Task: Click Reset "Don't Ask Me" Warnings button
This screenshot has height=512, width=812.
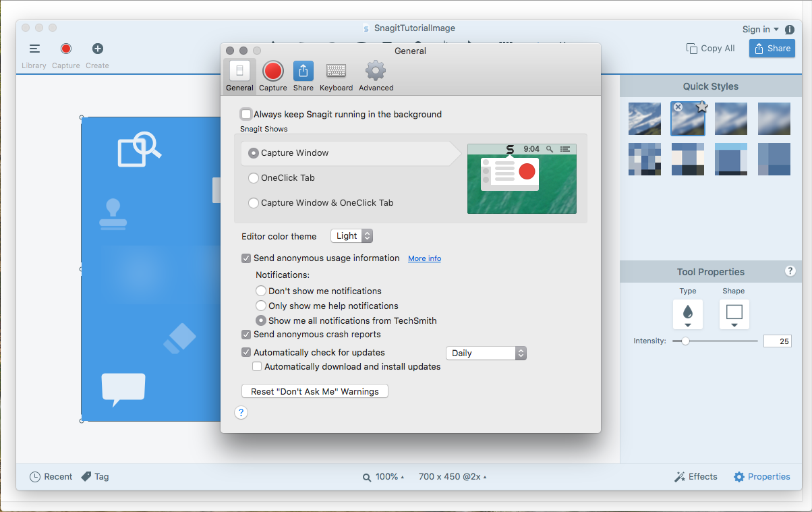Action: (314, 391)
